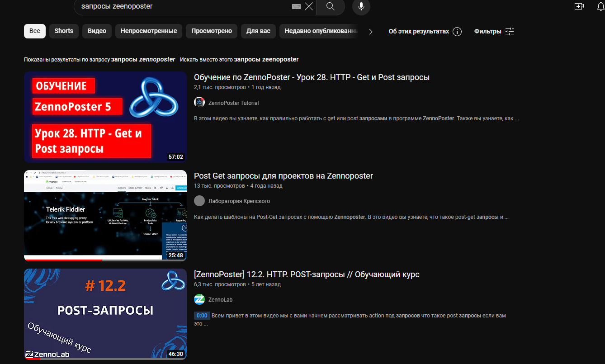This screenshot has width=605, height=364.
Task: Click the corrected query запросы zennoposter
Action: [143, 60]
